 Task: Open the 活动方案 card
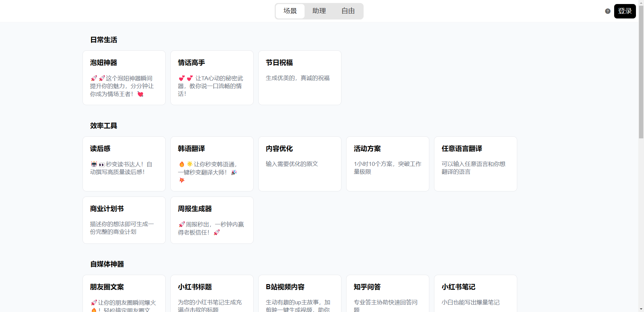point(388,164)
